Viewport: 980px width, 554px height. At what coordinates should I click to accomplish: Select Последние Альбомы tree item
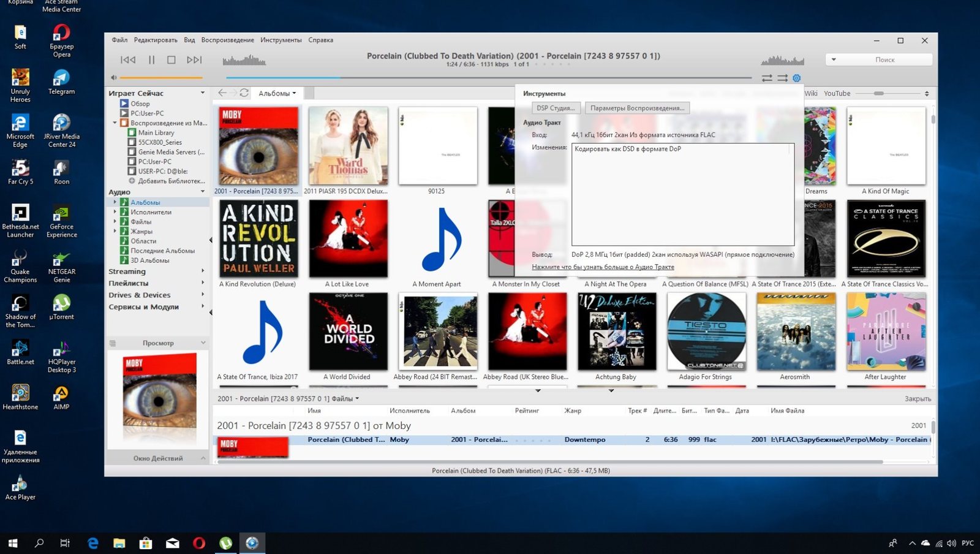162,251
